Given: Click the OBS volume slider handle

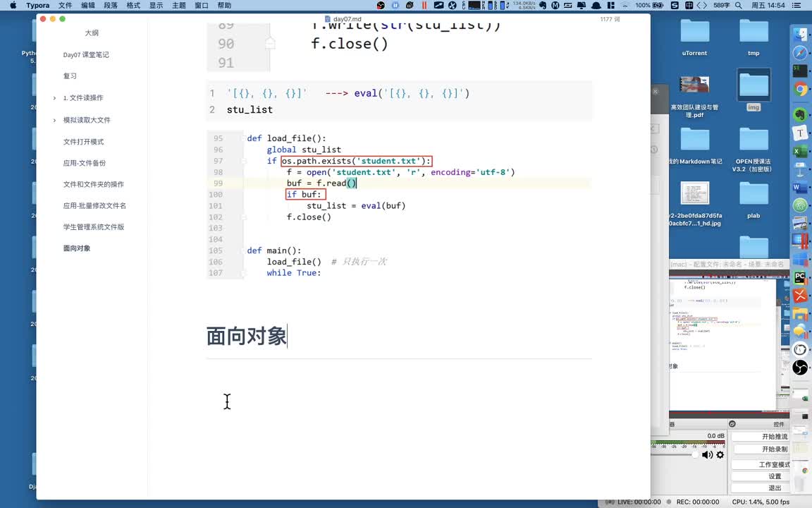Looking at the screenshot, I should [695, 454].
